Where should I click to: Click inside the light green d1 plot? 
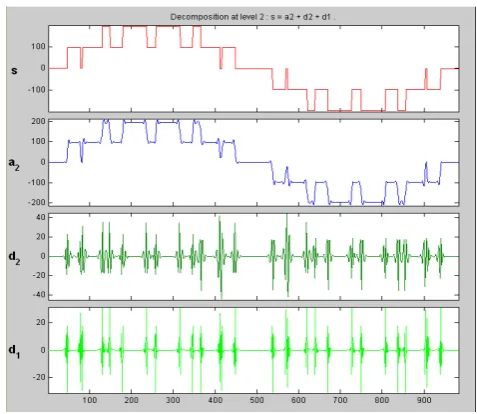253,350
